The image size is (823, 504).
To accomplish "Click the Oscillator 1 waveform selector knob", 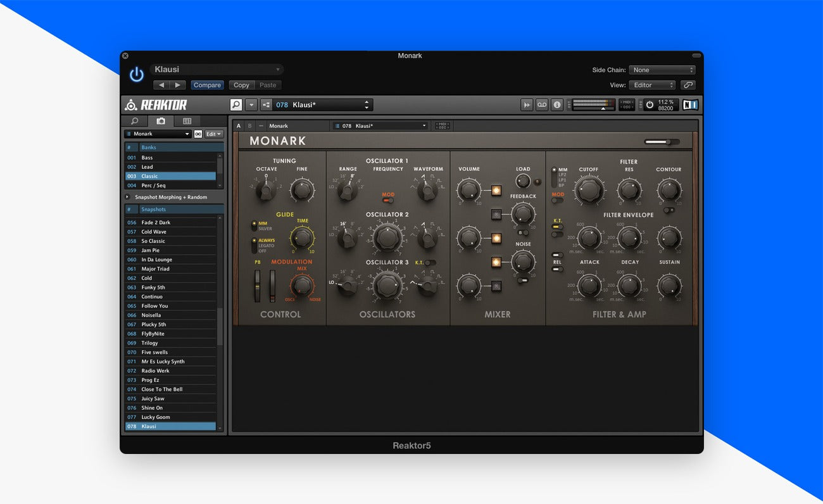I will pos(428,190).
